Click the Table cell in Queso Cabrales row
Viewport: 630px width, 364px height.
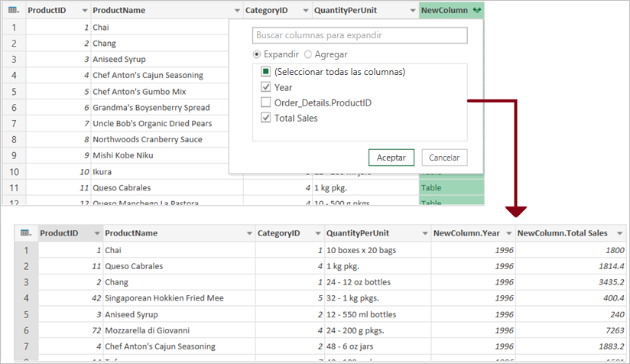(x=451, y=187)
